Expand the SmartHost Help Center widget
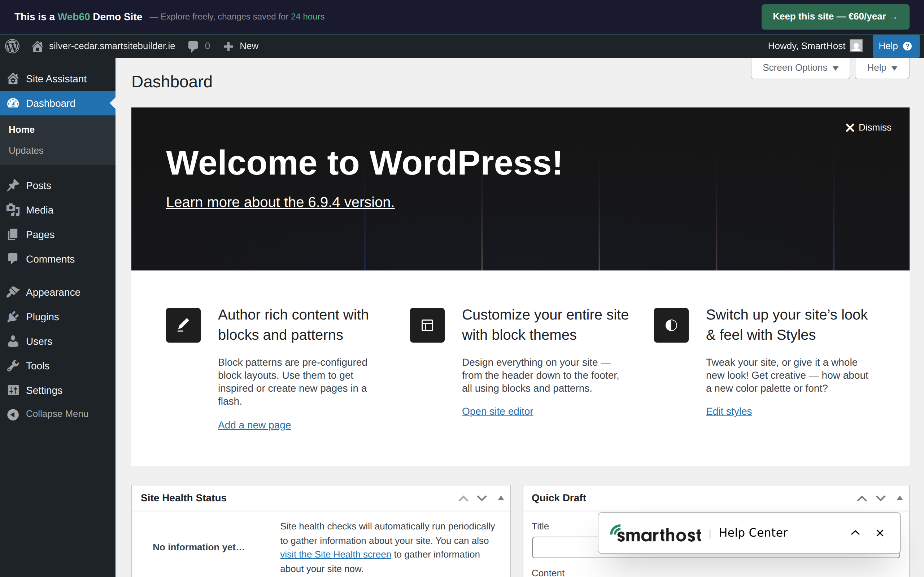This screenshot has height=577, width=924. pyautogui.click(x=855, y=533)
